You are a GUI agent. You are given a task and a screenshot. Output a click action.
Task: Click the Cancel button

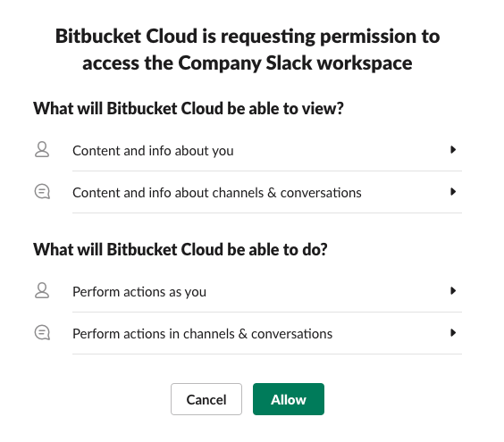pyautogui.click(x=206, y=399)
